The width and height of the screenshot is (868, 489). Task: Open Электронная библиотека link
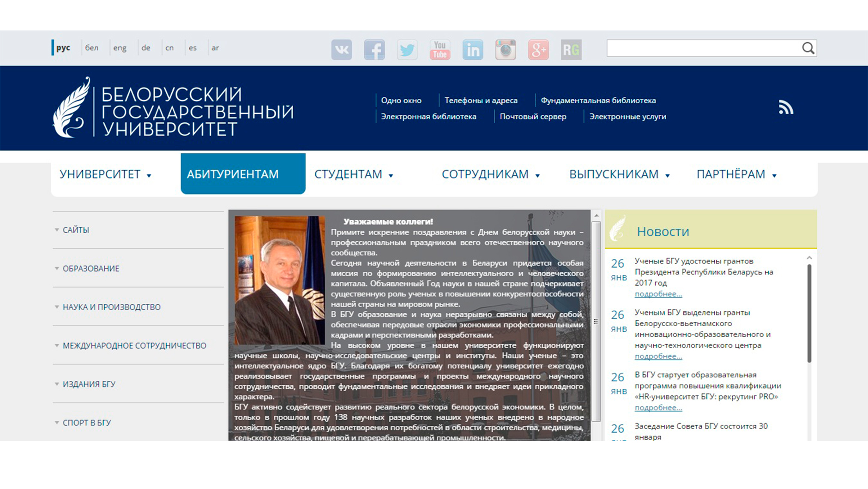coord(428,116)
